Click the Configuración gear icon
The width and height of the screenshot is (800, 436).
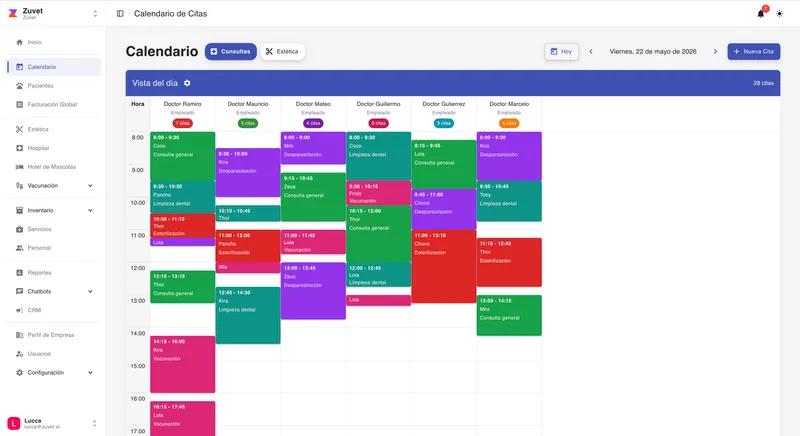coord(19,373)
